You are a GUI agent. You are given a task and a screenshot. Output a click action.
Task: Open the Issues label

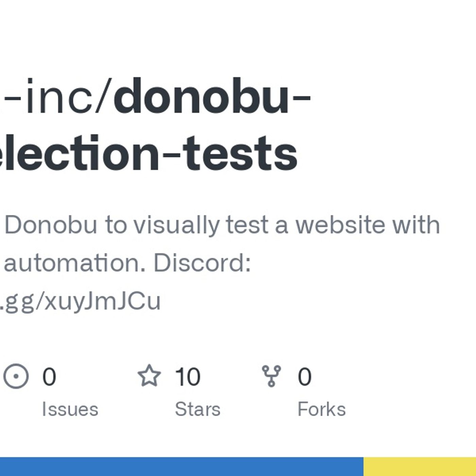[70, 409]
